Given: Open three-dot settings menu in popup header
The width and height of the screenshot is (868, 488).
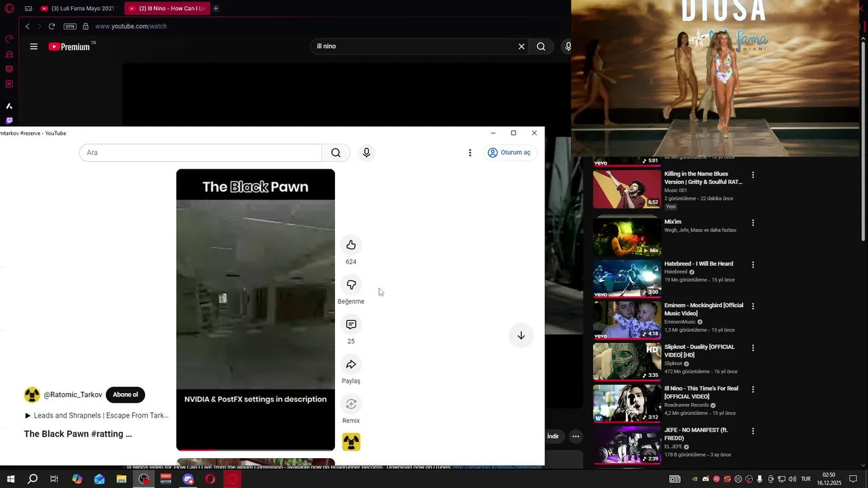Looking at the screenshot, I should (470, 152).
